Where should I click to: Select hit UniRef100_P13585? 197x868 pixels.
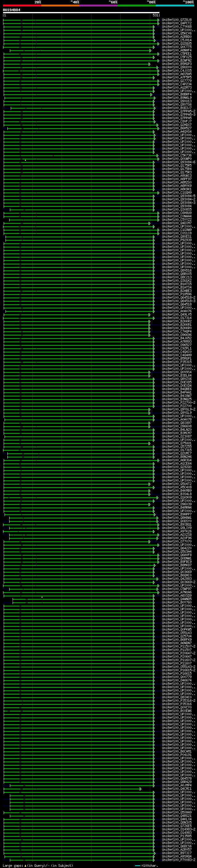pyautogui.click(x=177, y=836)
